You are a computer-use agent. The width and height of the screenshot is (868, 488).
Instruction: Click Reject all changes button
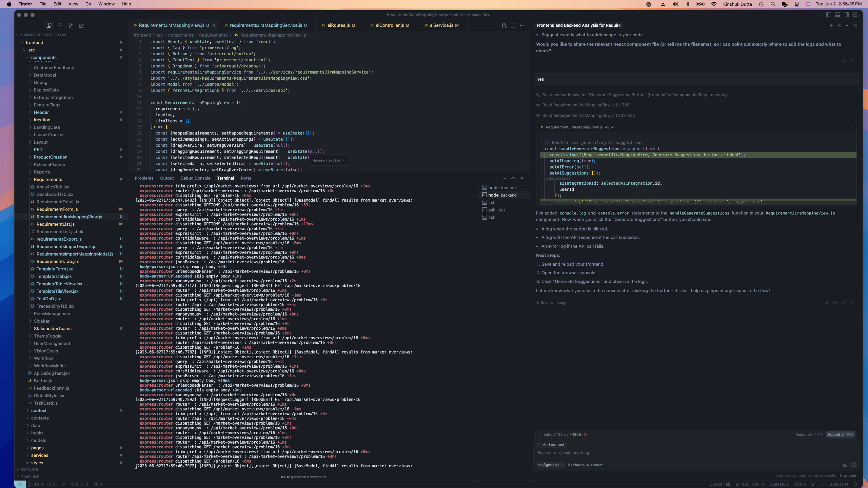809,434
